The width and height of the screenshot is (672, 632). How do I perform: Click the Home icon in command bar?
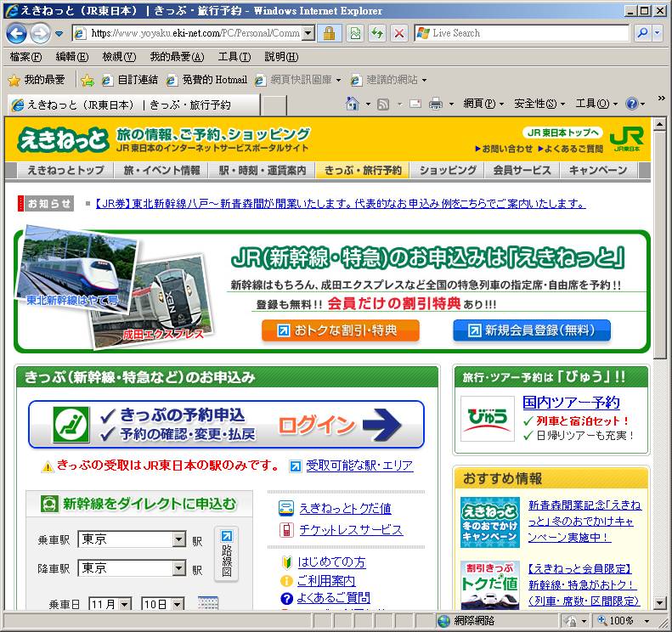353,104
